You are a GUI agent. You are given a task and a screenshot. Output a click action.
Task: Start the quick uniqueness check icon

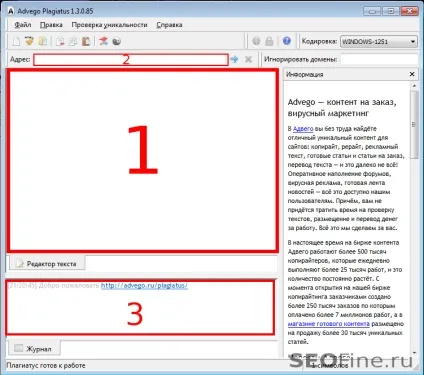tap(103, 41)
